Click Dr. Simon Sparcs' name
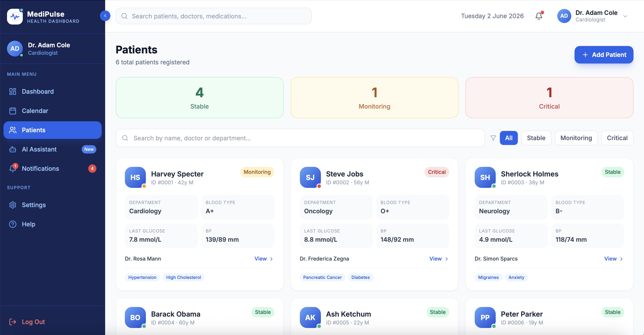The width and height of the screenshot is (644, 335). click(496, 259)
